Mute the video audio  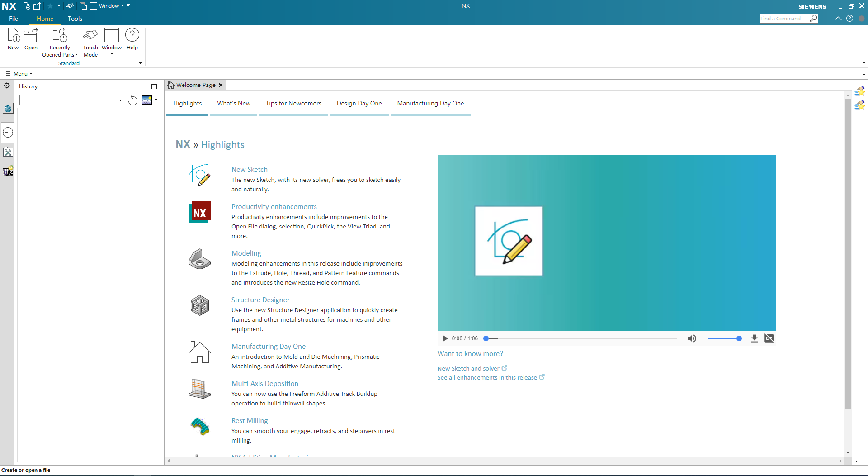pos(692,338)
